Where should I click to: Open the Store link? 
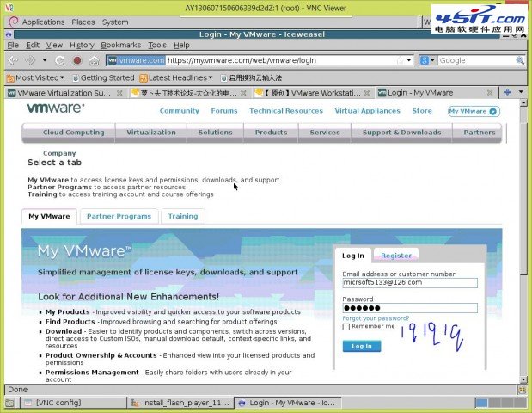point(422,111)
